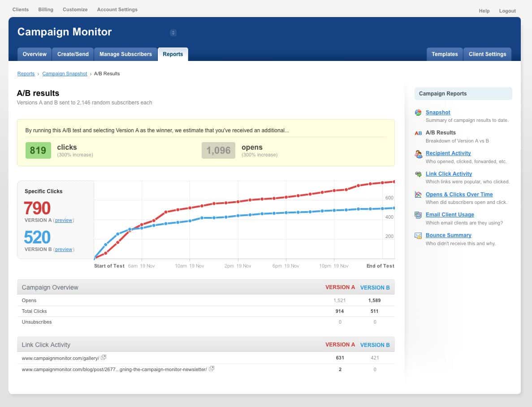532x407 pixels.
Task: Click the red 790 Version A count
Action: [37, 208]
